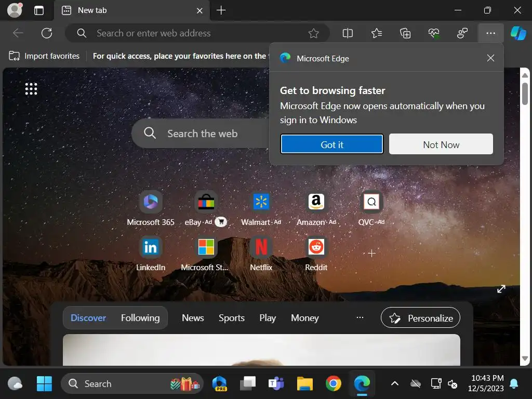Viewport: 532px width, 399px height.
Task: Close the New tab tab
Action: [199, 11]
